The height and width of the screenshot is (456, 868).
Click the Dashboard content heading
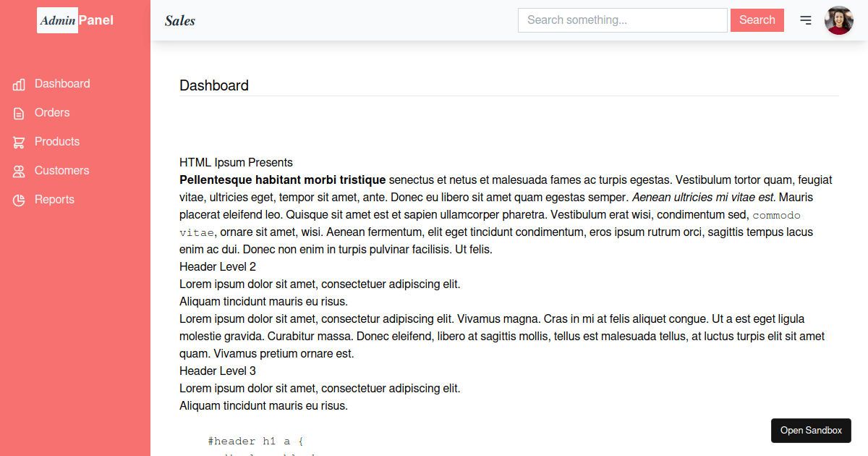coord(214,85)
